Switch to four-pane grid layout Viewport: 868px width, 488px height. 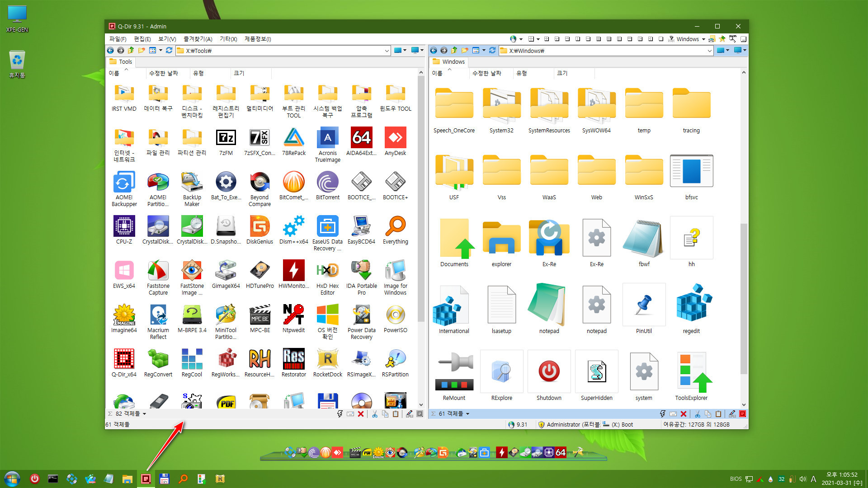546,39
